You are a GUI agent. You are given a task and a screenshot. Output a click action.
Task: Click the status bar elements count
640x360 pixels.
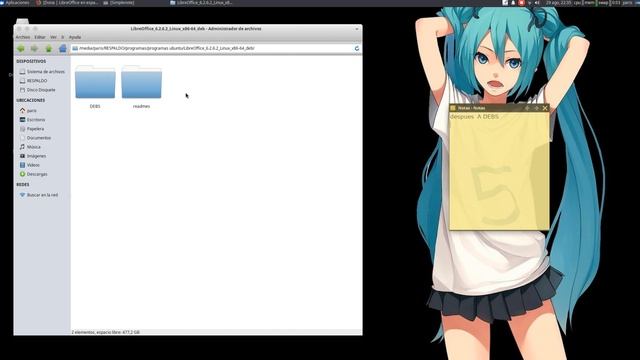coord(106,332)
